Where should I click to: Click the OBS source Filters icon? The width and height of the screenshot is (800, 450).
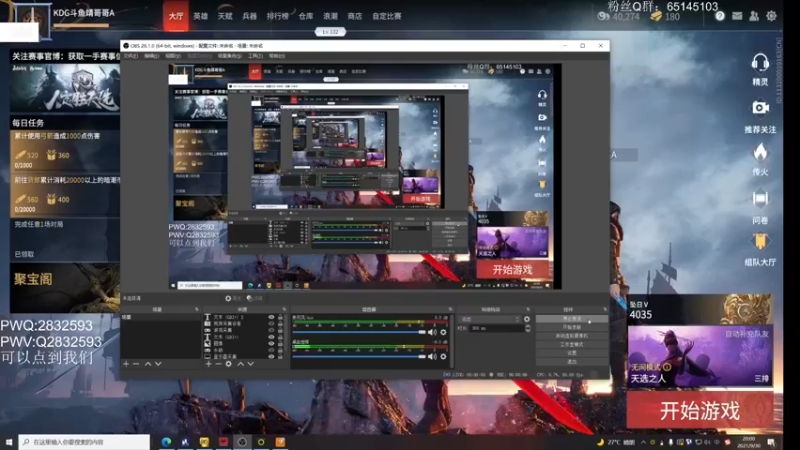pos(249,298)
